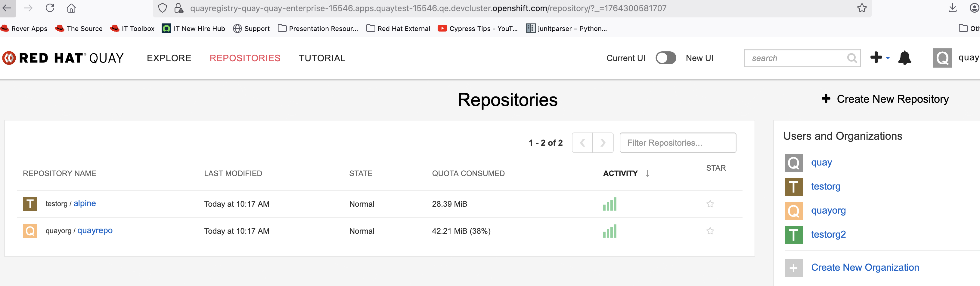The width and height of the screenshot is (980, 286).
Task: Click the search magnifier icon
Action: (852, 58)
